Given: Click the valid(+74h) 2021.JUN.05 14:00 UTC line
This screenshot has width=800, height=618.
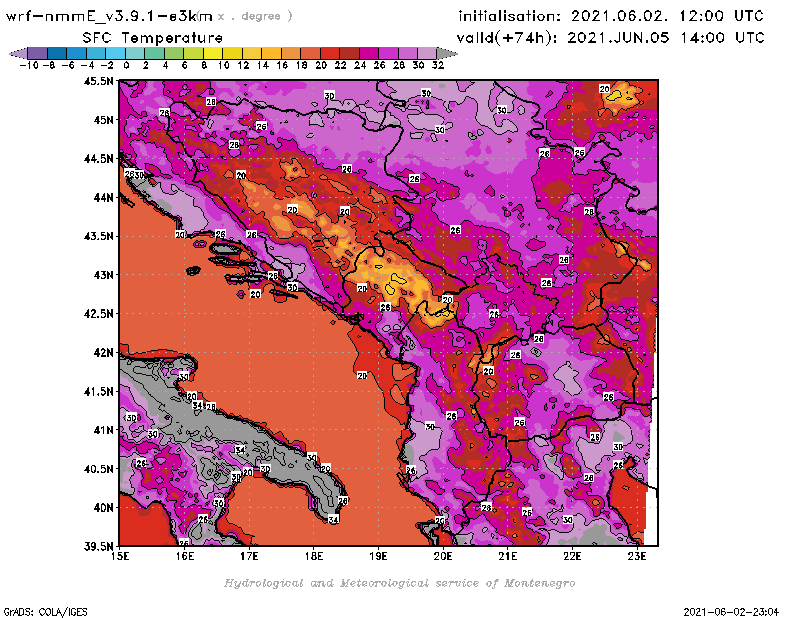Looking at the screenshot, I should tap(610, 38).
